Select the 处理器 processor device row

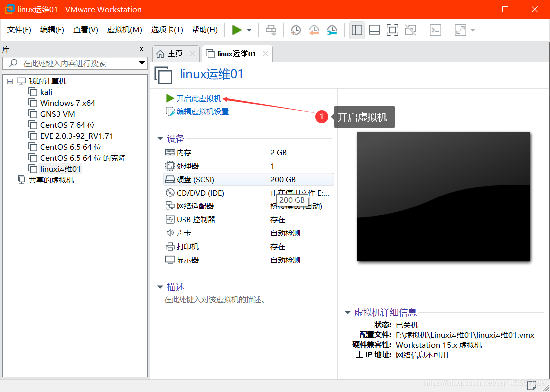[x=248, y=166]
